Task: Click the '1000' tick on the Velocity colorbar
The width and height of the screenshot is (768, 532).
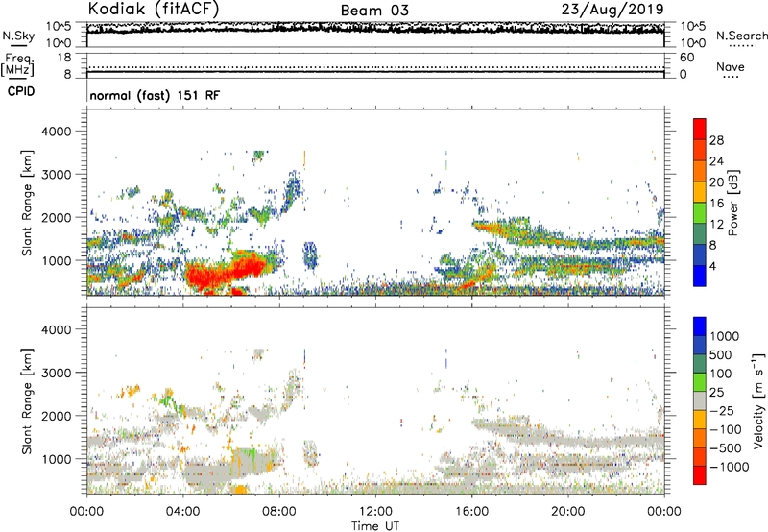Action: 725,336
